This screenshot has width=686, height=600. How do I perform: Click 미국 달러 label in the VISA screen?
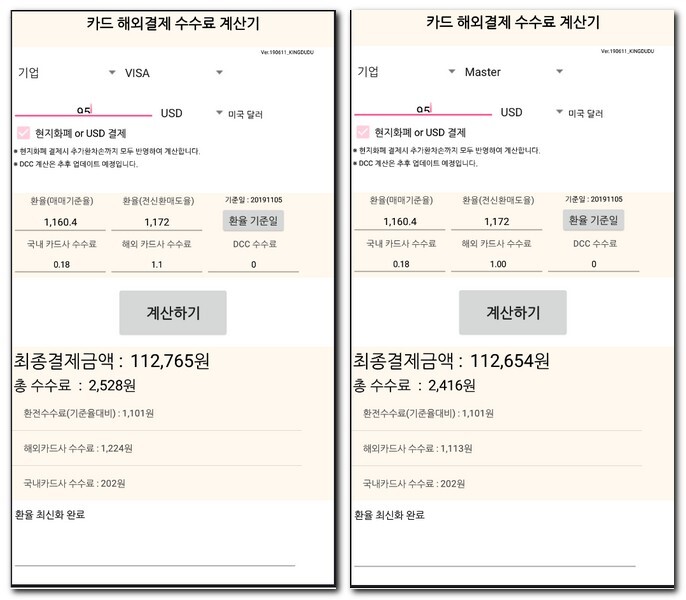(x=245, y=114)
